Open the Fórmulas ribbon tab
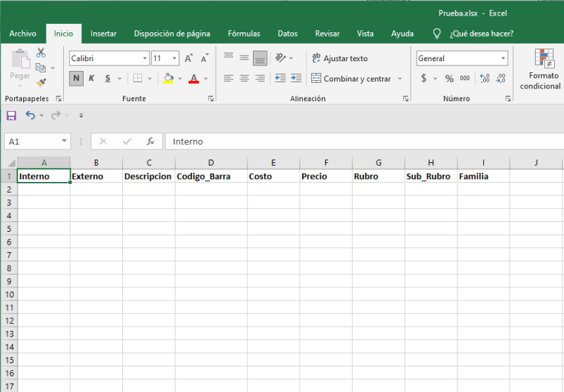This screenshot has height=392, width=564. point(244,34)
